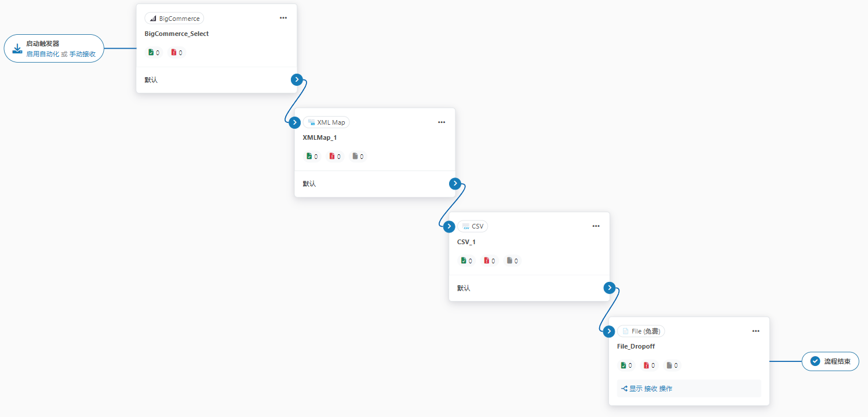Click BigCommerce_Select green success file counter
This screenshot has width=868, height=417.
tap(154, 53)
